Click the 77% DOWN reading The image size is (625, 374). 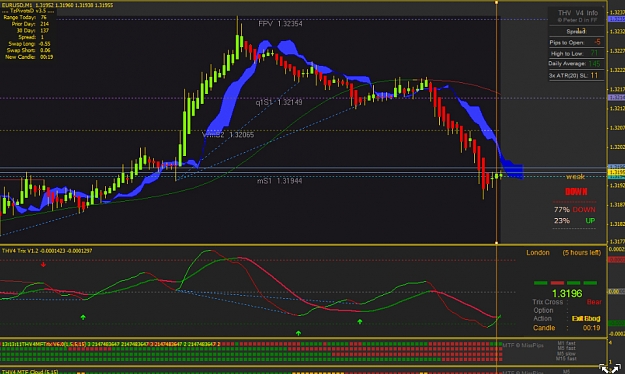574,210
